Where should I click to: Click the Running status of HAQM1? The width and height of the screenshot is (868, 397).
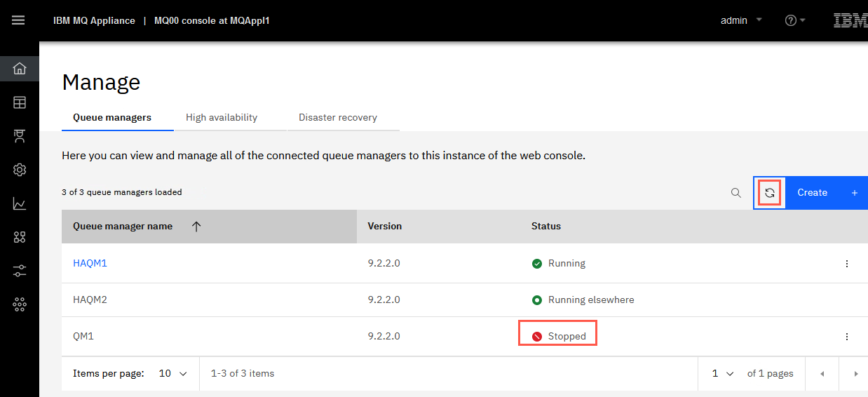point(559,264)
